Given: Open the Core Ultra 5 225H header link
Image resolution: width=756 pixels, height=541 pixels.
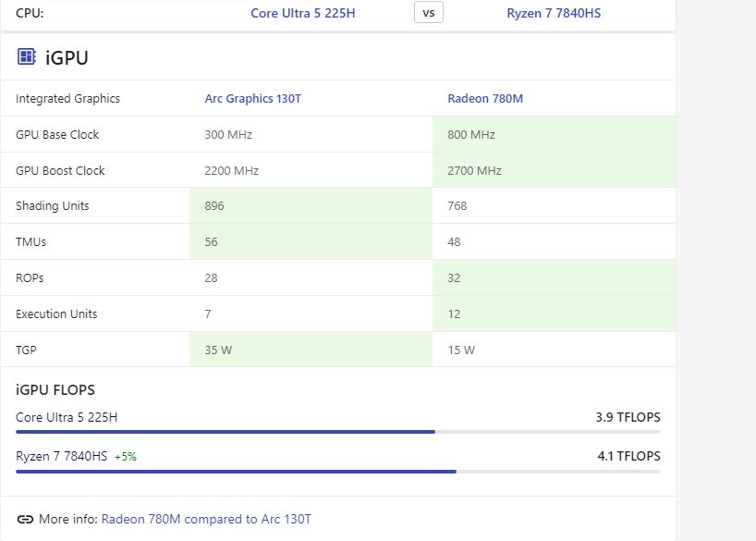Looking at the screenshot, I should pyautogui.click(x=302, y=13).
